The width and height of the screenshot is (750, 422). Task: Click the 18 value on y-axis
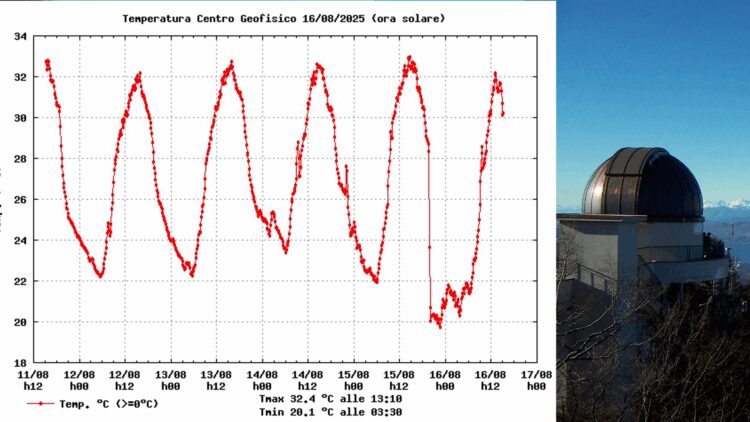(20, 363)
